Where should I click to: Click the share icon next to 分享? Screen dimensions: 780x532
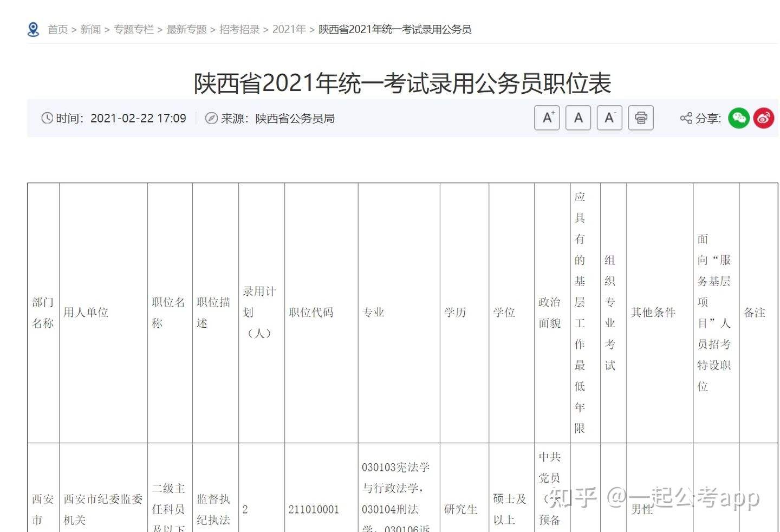point(686,118)
